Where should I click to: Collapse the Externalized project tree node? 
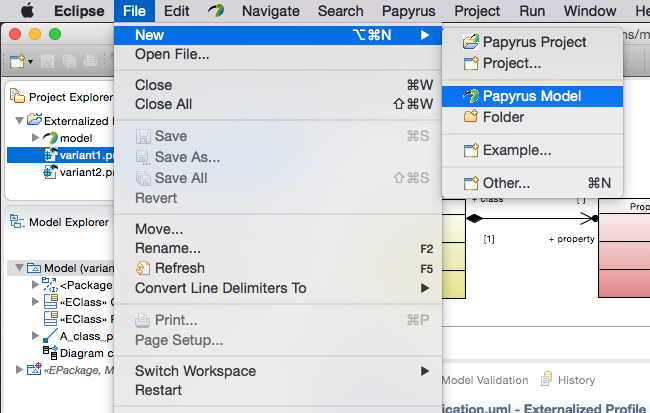point(19,120)
